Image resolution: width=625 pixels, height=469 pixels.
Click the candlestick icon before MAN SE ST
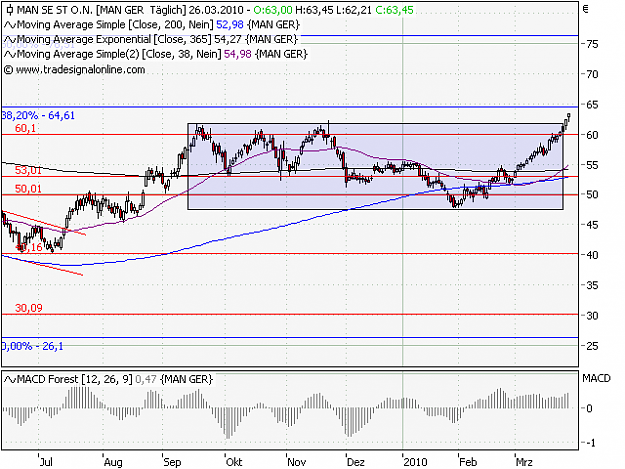coord(10,10)
